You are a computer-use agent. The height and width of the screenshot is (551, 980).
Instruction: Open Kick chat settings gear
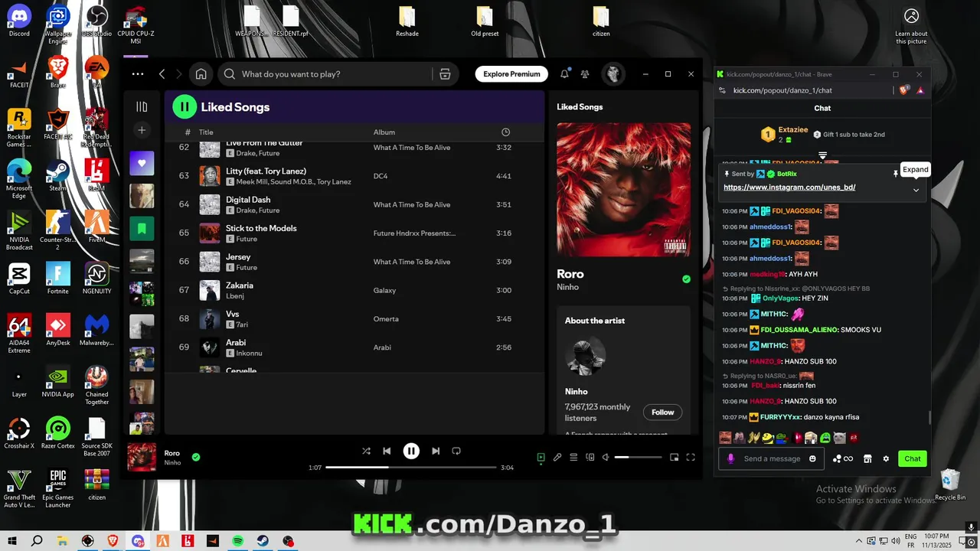(x=886, y=458)
